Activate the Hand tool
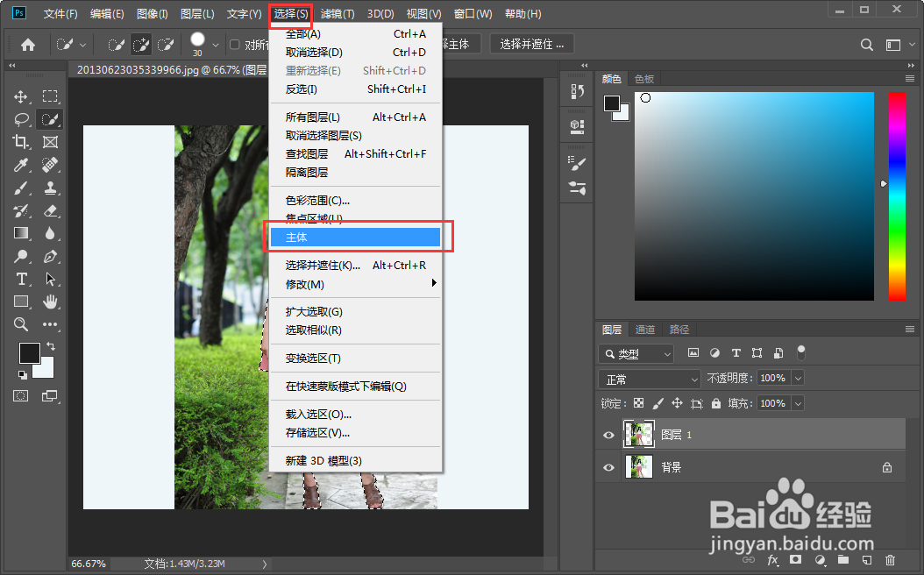The width and height of the screenshot is (924, 575). coord(50,302)
